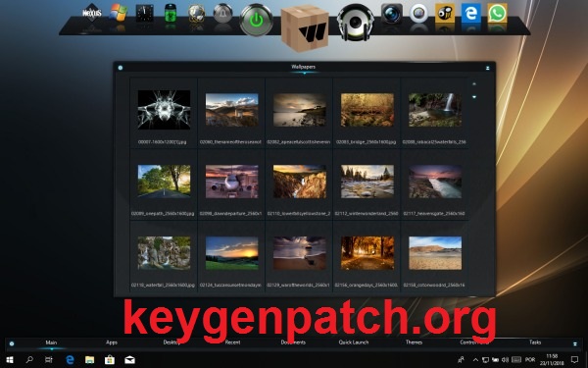Click the menu icon at the shelf's right end
588x368 pixels.
(x=575, y=343)
